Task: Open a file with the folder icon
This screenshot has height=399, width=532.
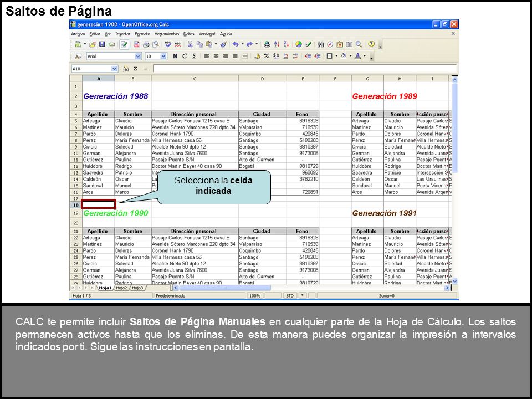Action: [x=93, y=44]
